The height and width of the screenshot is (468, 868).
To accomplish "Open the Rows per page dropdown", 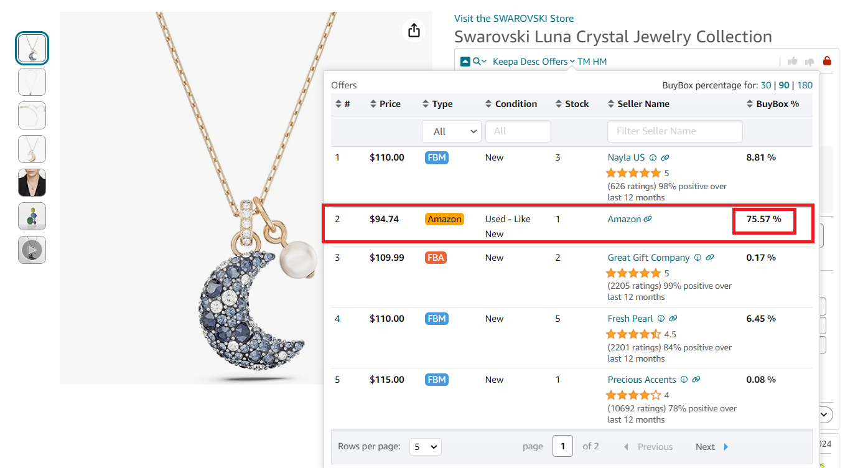I will pyautogui.click(x=425, y=446).
